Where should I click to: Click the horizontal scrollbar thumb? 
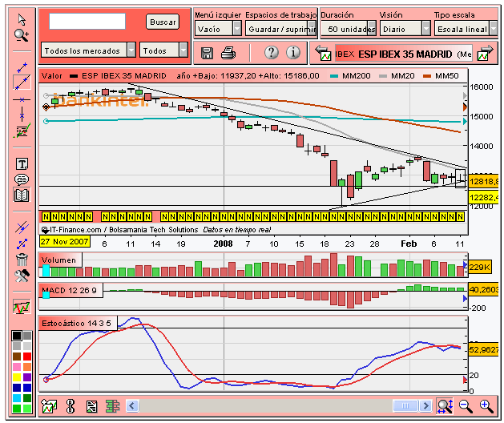(x=405, y=406)
